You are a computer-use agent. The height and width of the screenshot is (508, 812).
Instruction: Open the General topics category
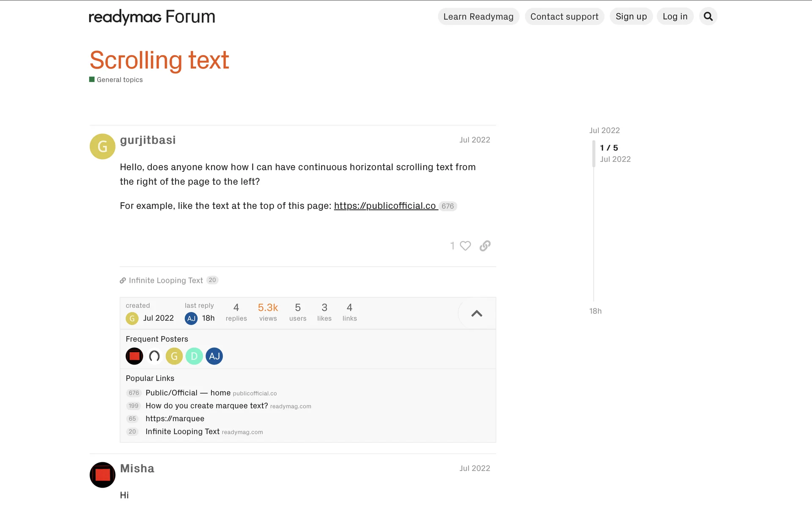click(x=119, y=80)
